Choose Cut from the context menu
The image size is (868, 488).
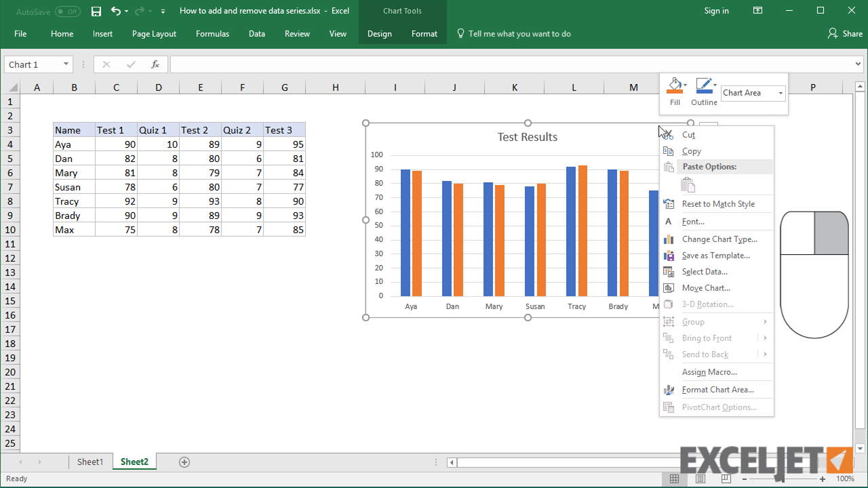pyautogui.click(x=717, y=135)
